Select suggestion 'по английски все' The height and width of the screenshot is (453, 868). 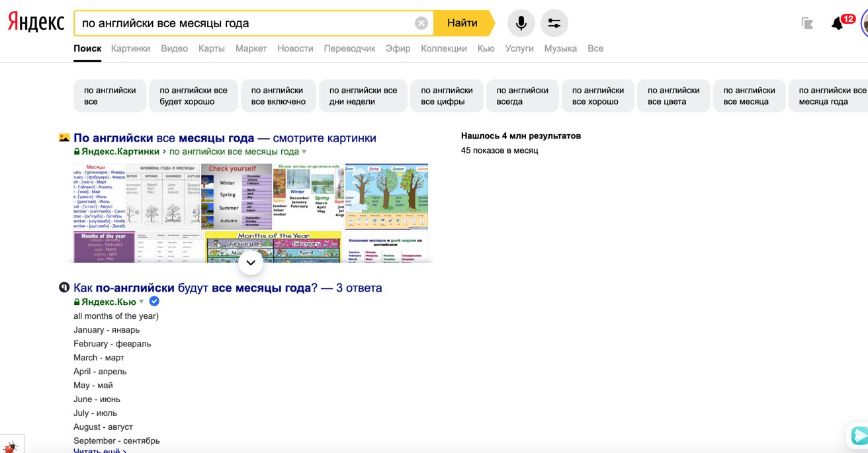click(x=110, y=96)
